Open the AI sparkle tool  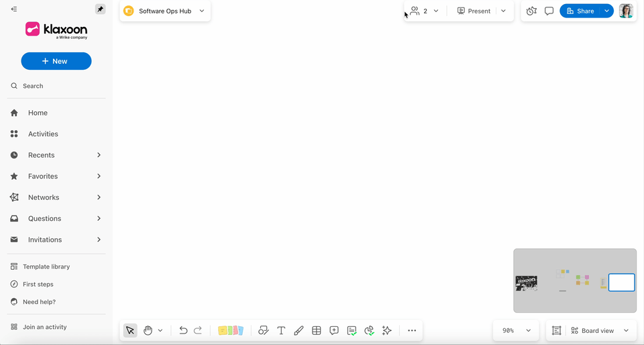click(386, 331)
